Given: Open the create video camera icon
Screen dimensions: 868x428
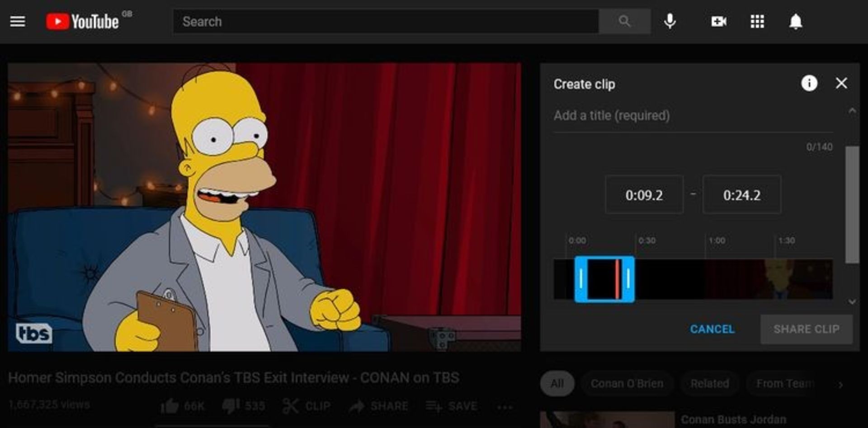Looking at the screenshot, I should tap(718, 21).
